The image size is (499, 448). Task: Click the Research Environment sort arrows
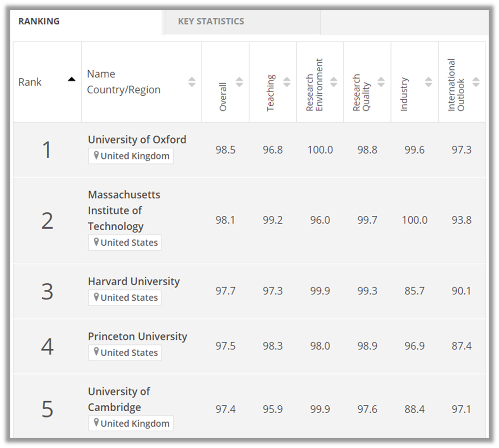(334, 82)
